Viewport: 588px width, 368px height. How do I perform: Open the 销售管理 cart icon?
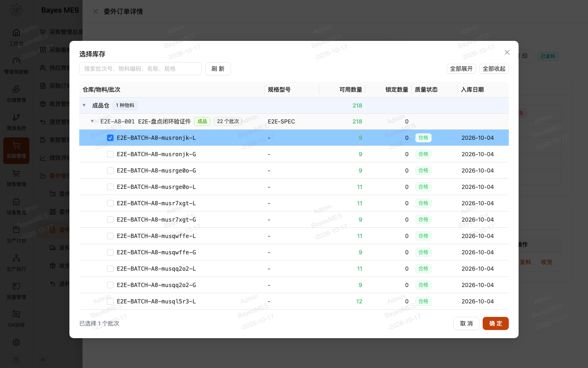[16, 173]
